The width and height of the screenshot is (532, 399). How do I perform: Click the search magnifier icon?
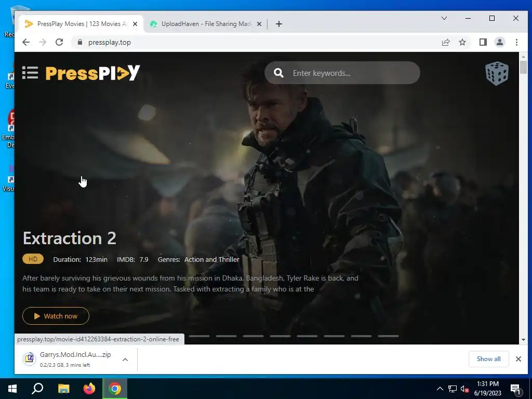pyautogui.click(x=278, y=73)
